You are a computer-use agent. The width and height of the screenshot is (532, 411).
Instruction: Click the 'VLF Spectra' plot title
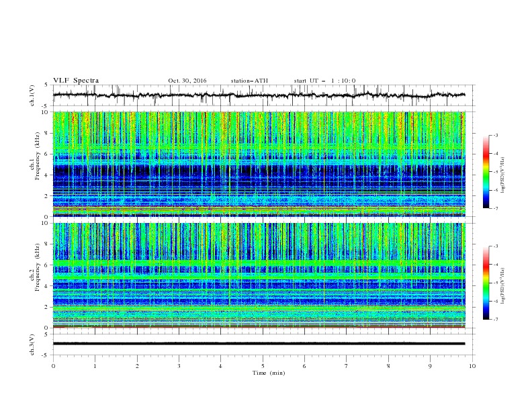(76, 81)
